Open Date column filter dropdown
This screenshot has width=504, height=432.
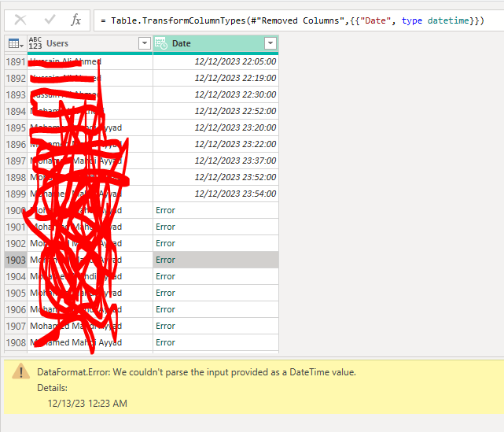tap(270, 43)
